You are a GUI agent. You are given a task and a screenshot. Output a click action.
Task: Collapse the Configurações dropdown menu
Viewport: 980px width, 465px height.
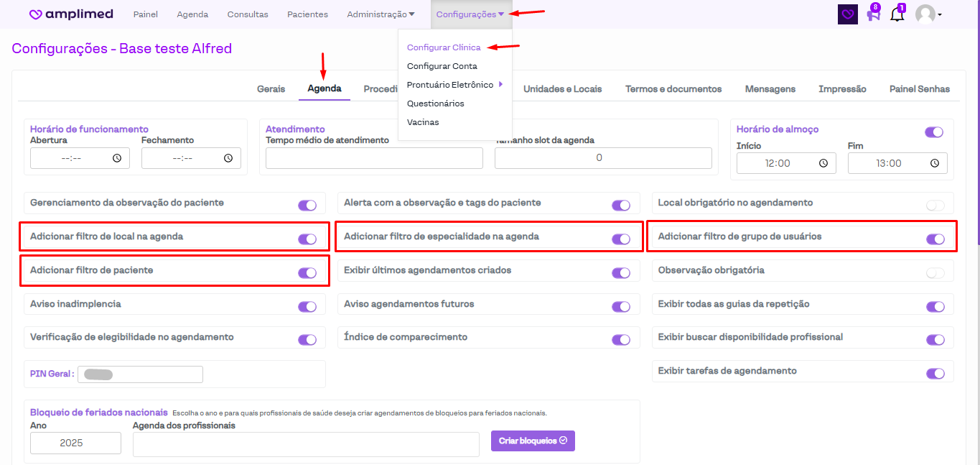click(470, 14)
